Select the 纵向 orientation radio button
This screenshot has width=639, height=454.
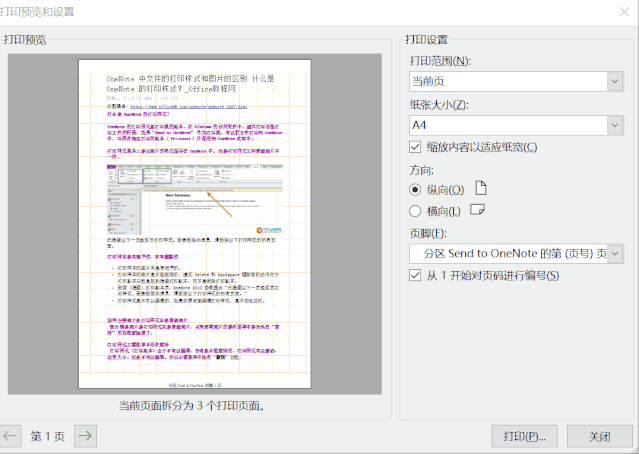tap(415, 190)
